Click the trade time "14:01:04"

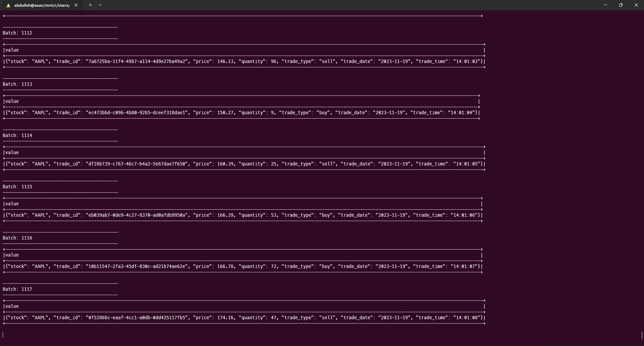click(462, 113)
